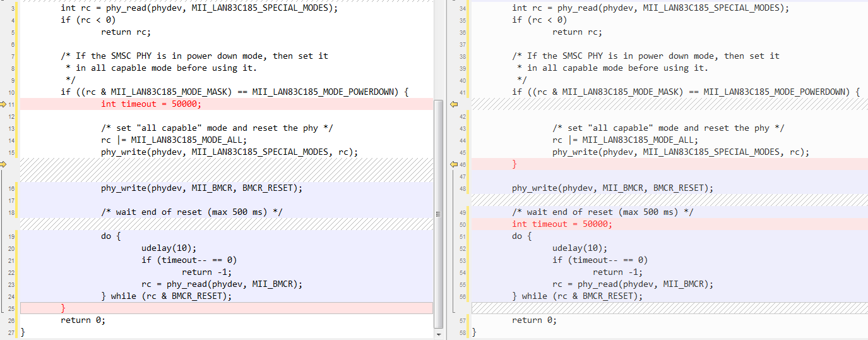Click the 'set all capable mode' comment on right line 43
The width and height of the screenshot is (868, 340).
click(668, 128)
